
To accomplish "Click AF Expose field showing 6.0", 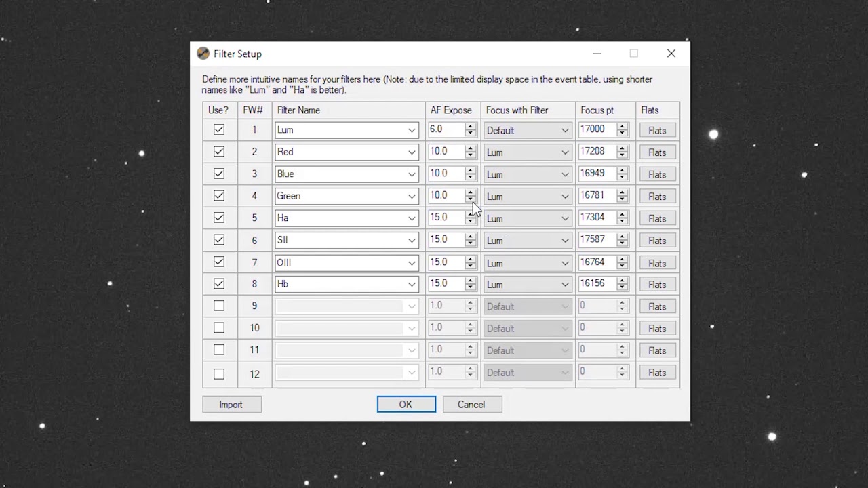I will (x=446, y=129).
